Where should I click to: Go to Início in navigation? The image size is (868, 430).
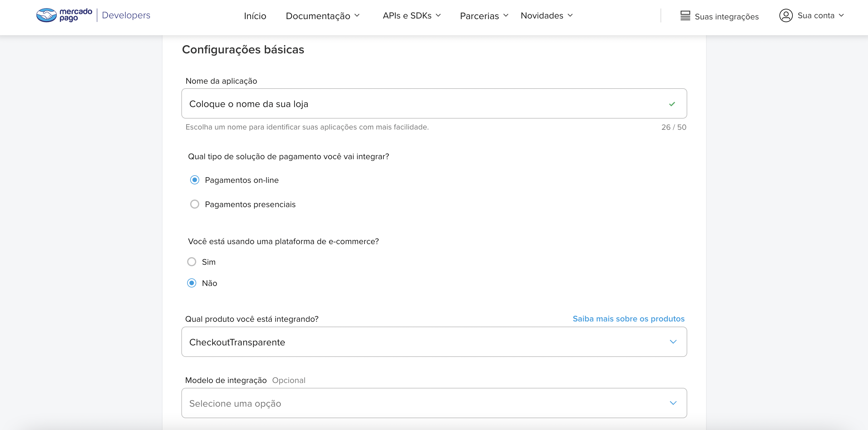(x=255, y=16)
